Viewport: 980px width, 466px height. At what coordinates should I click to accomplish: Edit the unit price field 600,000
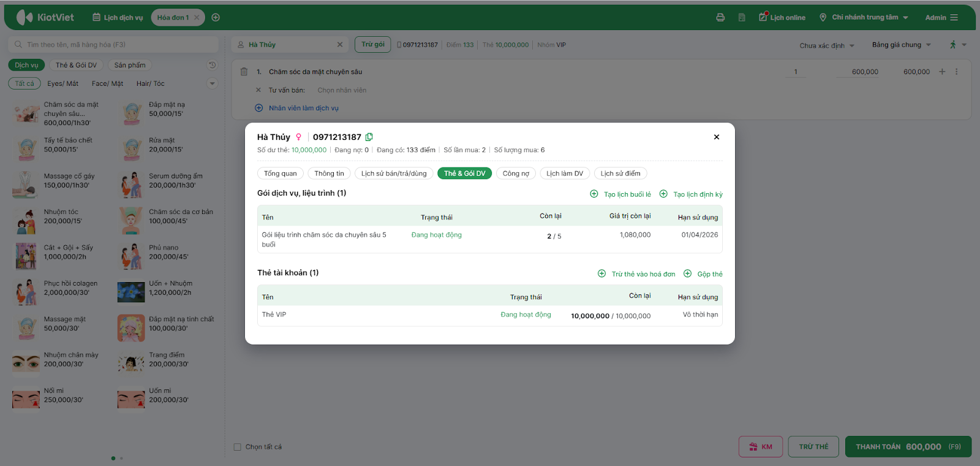pyautogui.click(x=858, y=72)
